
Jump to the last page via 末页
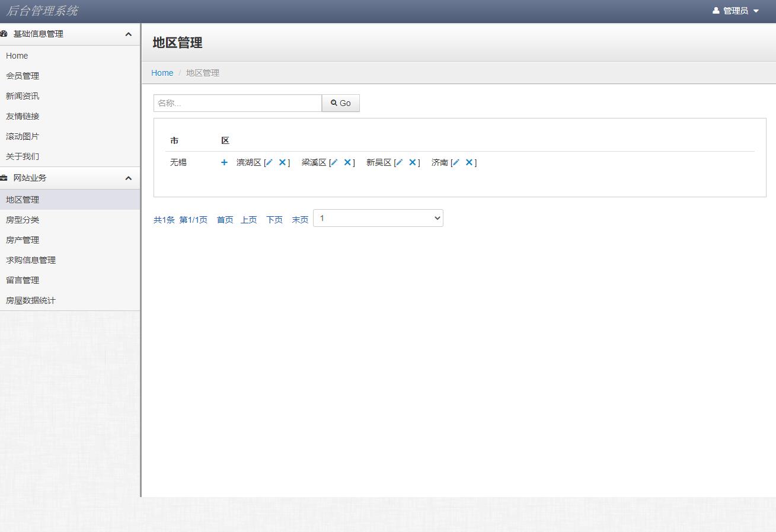click(x=299, y=219)
